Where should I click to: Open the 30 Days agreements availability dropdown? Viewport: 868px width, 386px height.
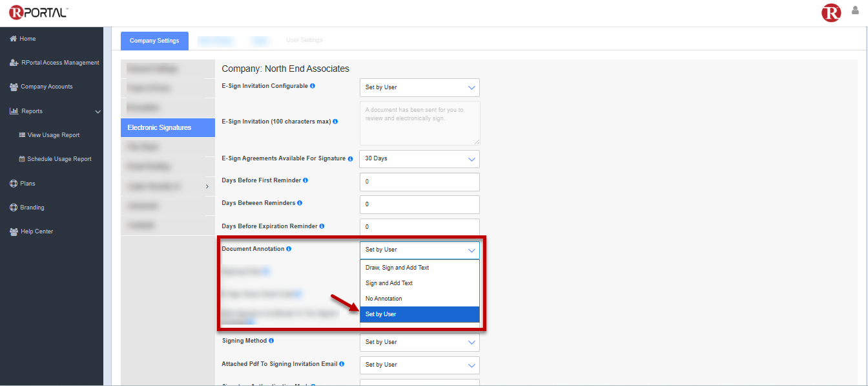pos(419,158)
